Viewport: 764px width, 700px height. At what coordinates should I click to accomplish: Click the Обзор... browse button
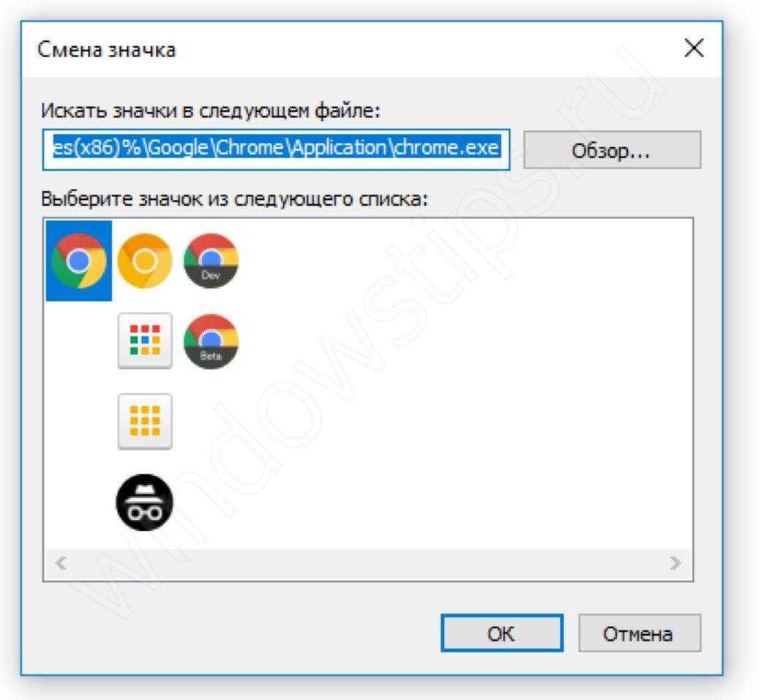612,150
